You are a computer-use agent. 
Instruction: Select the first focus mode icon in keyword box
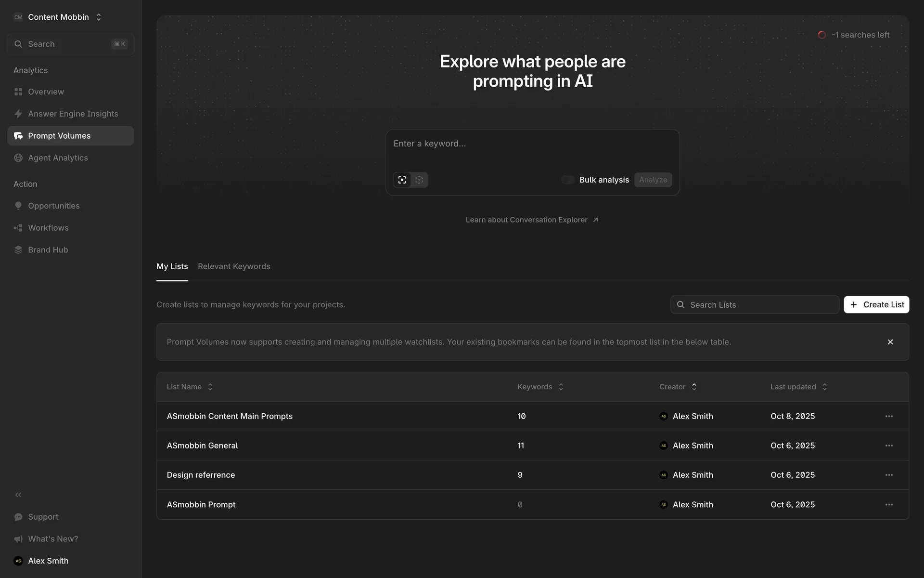pyautogui.click(x=402, y=180)
